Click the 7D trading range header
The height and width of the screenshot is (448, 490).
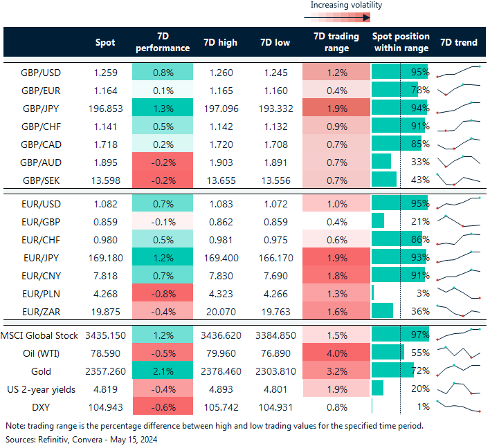point(336,42)
